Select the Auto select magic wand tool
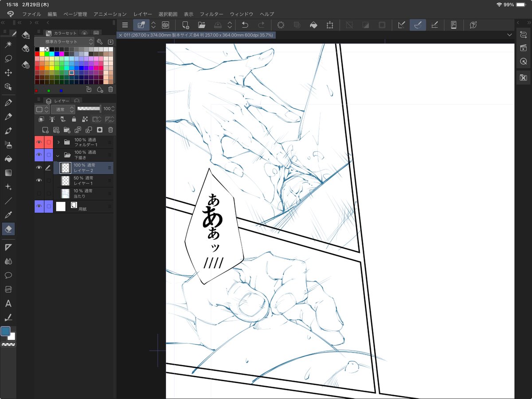 pyautogui.click(x=8, y=44)
